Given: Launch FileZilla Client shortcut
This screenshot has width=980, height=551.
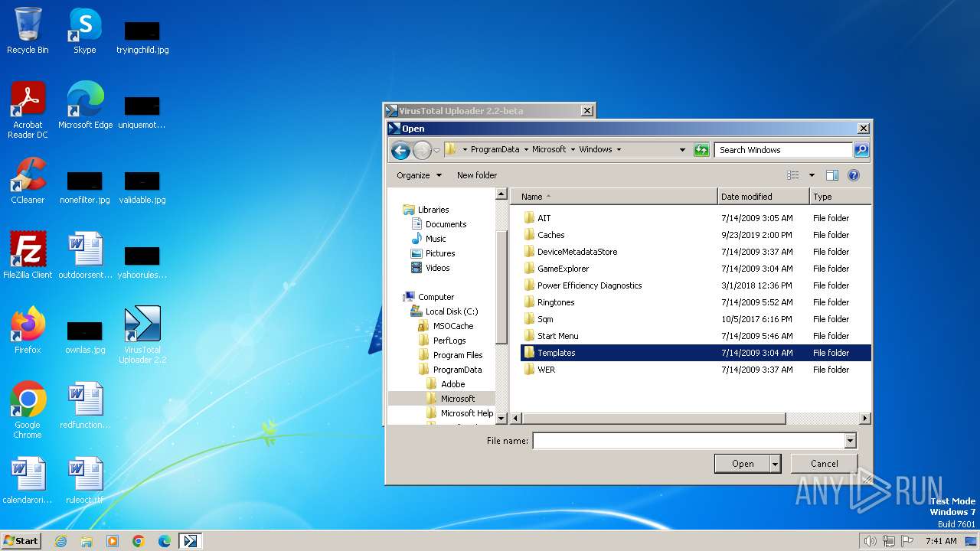Looking at the screenshot, I should (28, 256).
